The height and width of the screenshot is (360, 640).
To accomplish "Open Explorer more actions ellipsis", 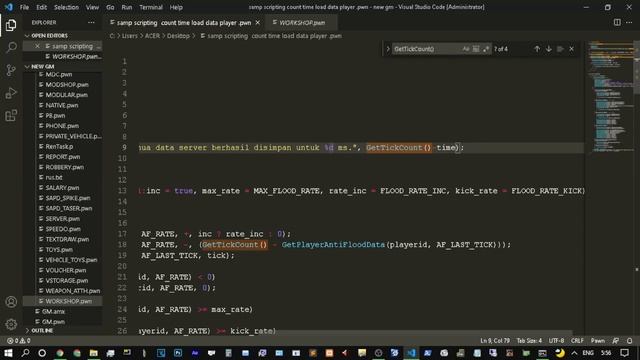I will pyautogui.click(x=91, y=22).
